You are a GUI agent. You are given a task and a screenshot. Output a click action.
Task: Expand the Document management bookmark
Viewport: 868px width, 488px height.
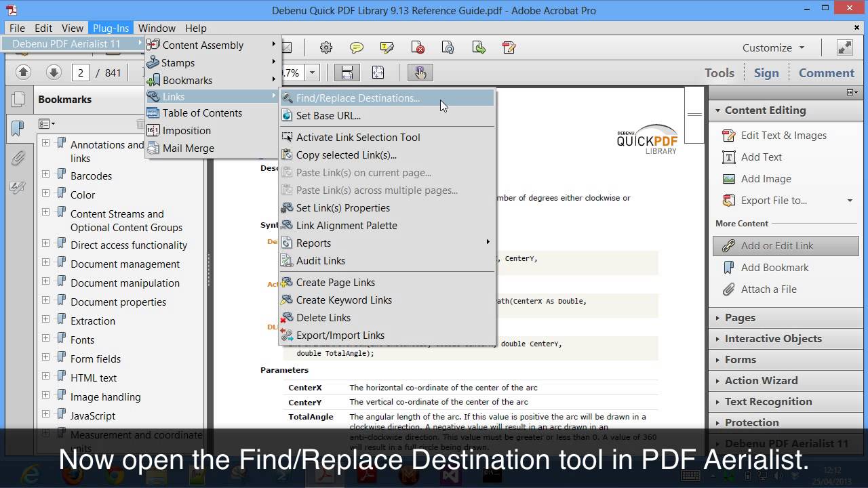tap(45, 262)
